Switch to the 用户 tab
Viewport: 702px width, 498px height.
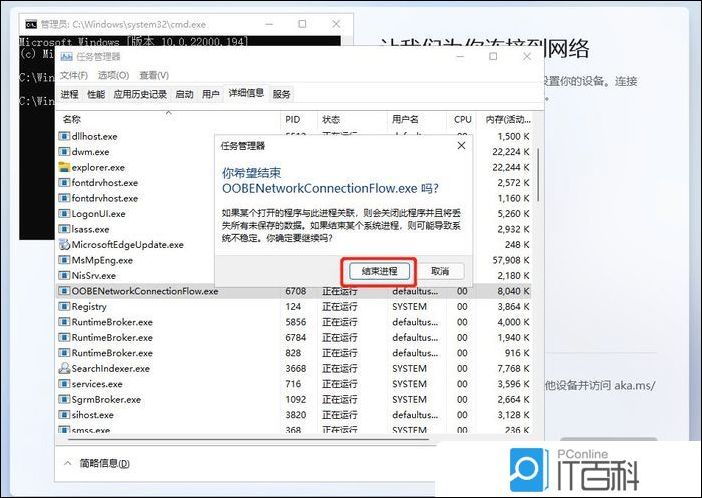pos(211,94)
